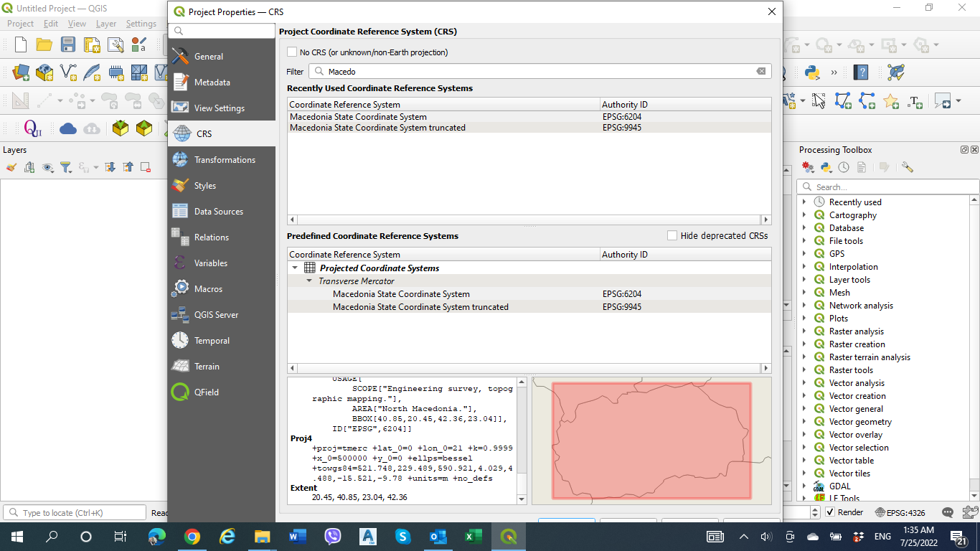The height and width of the screenshot is (551, 980).
Task: Expand the GDAL provider group
Action: [x=804, y=486]
